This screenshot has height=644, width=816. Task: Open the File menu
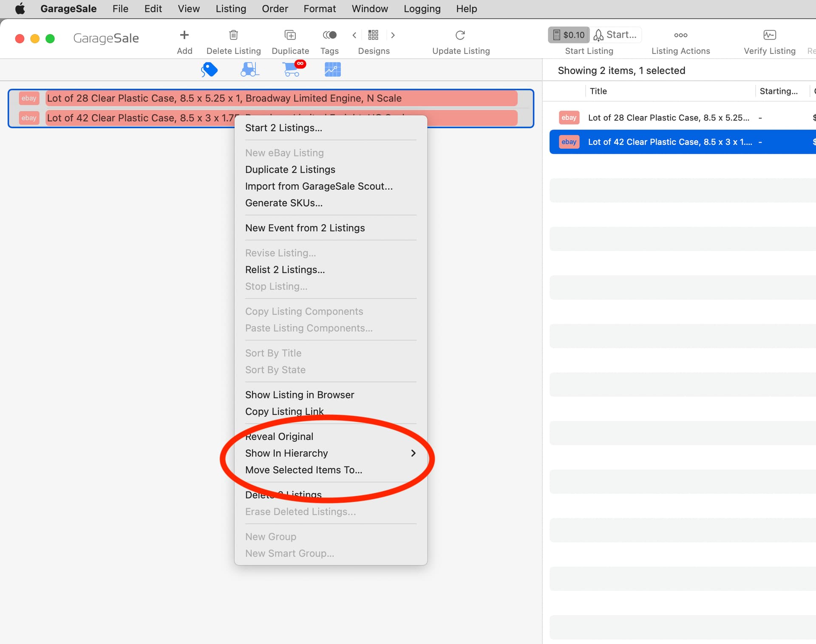(x=120, y=9)
